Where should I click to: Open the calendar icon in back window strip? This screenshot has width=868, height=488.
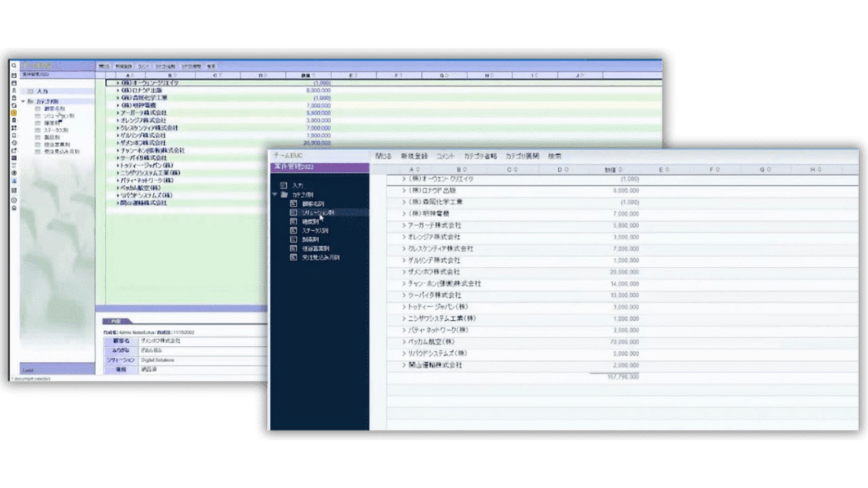(x=14, y=83)
